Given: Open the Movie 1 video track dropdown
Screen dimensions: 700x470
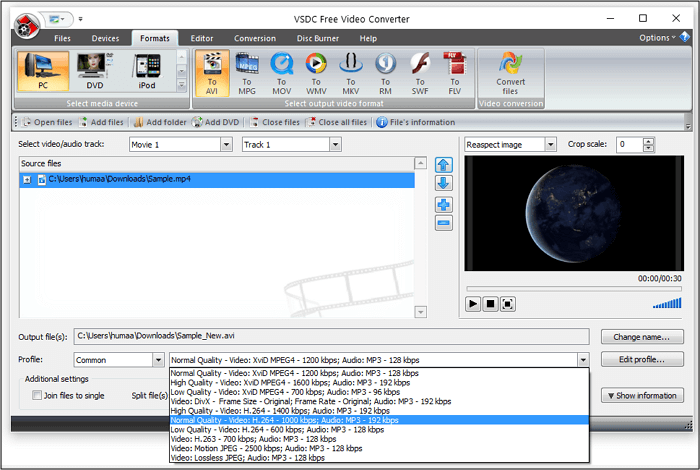Looking at the screenshot, I should [226, 144].
